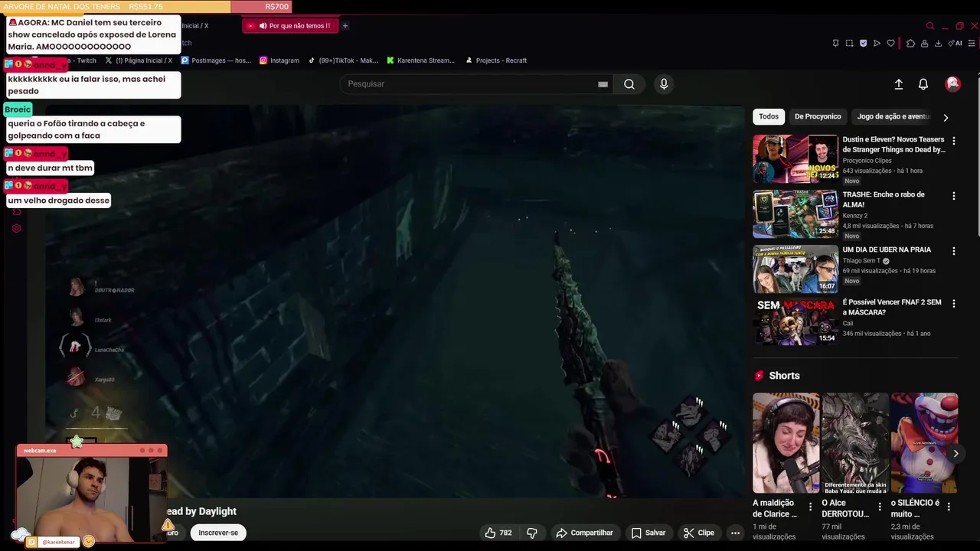Screen dimensions: 980x551
Task: Open the Postimages bookmark
Action: [x=215, y=60]
